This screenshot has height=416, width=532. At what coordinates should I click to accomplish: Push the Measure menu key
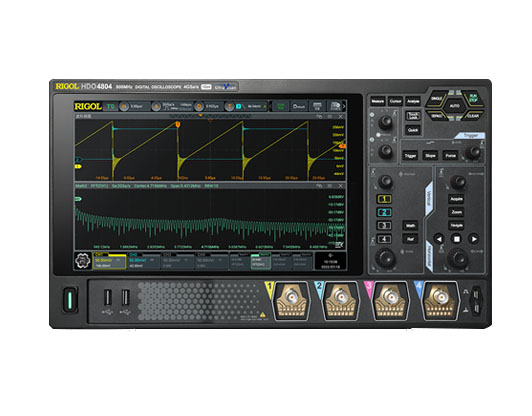(x=378, y=101)
